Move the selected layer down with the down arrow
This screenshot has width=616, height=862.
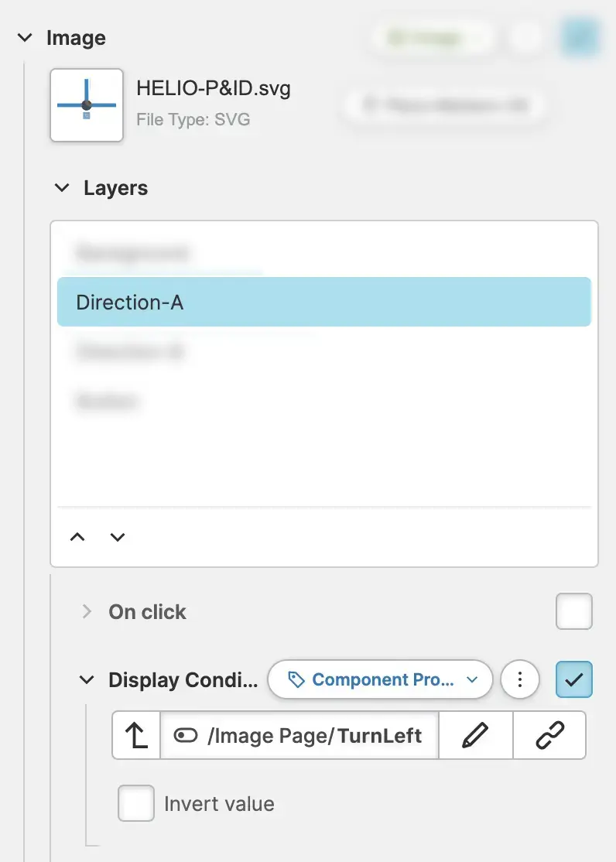(118, 537)
